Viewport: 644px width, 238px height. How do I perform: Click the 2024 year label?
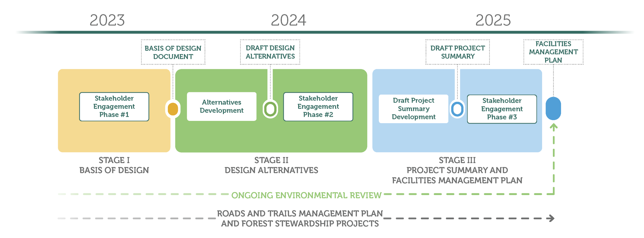[x=288, y=20]
